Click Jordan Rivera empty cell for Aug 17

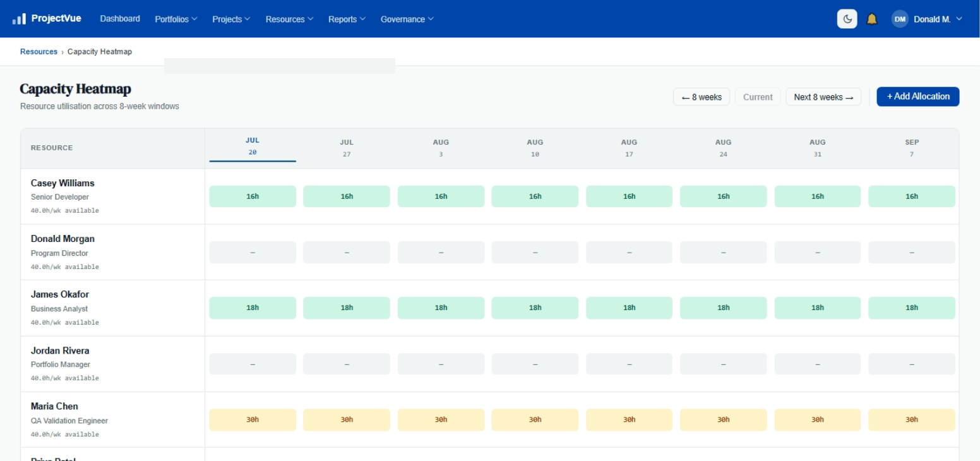629,364
